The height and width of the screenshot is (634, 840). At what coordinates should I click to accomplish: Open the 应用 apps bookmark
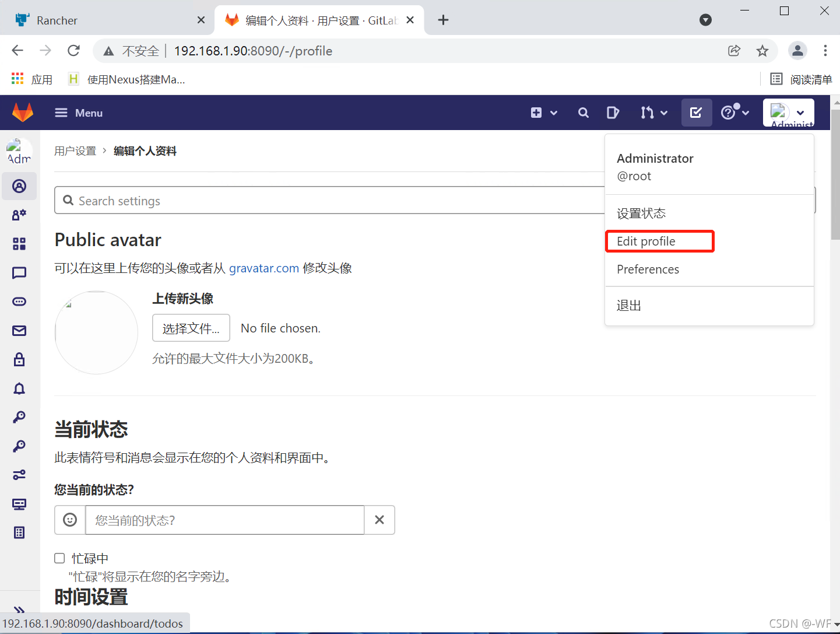[32, 79]
